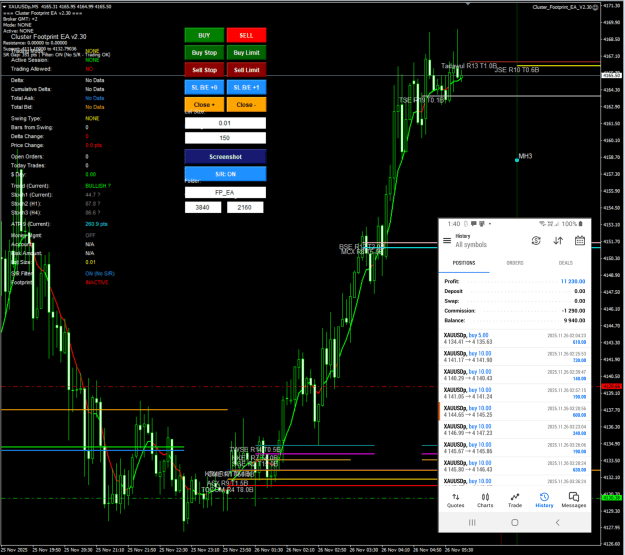Click the ATR value 260.9 pts

96,224
